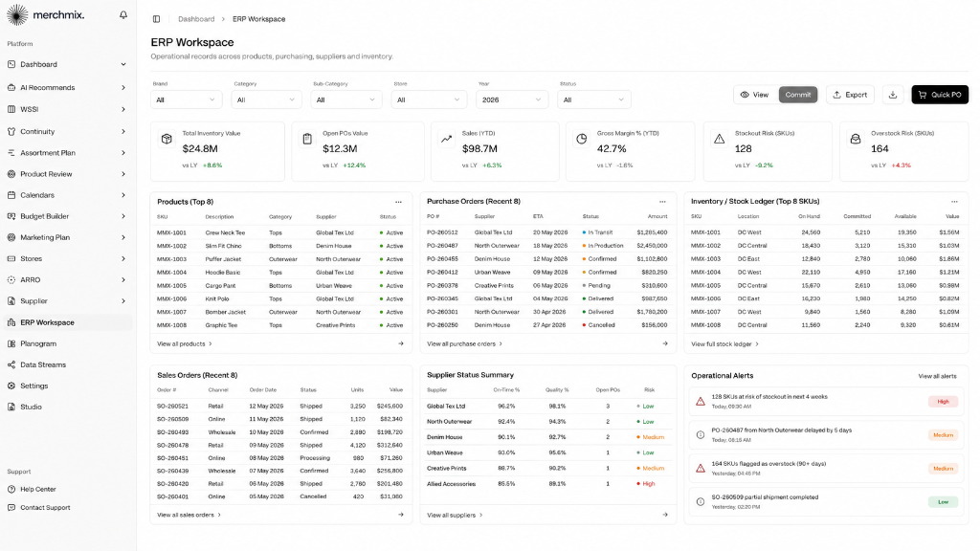The width and height of the screenshot is (980, 551).
Task: Open the Brand filter dropdown
Action: click(186, 99)
